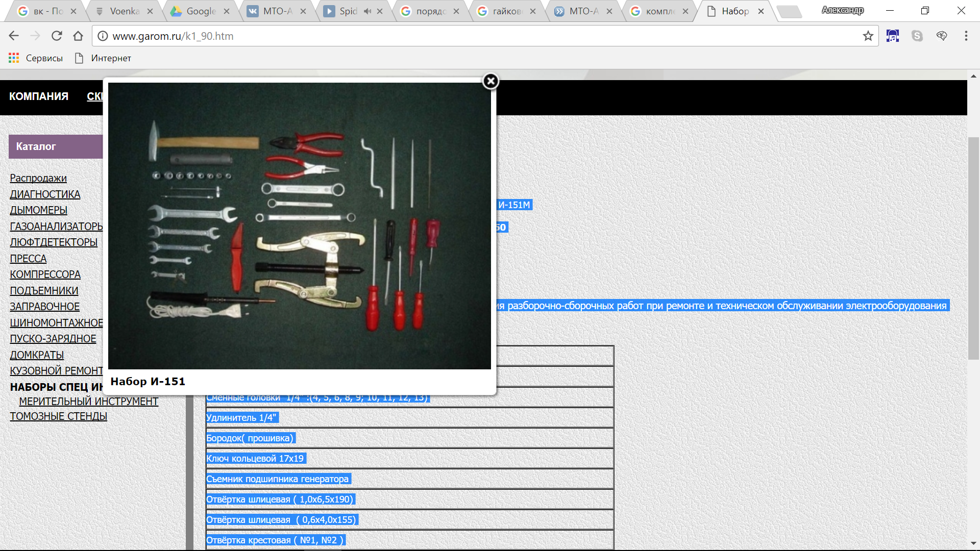Image resolution: width=980 pixels, height=551 pixels.
Task: Open ГАЗОАНАЛИЗАТОРЫ catalog link
Action: pos(56,227)
